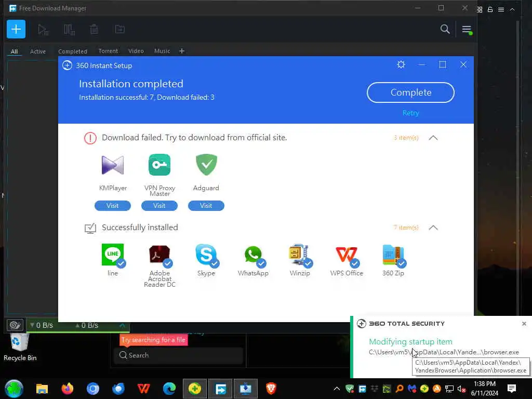Toggle snail mode speed limiter icon
The image size is (532, 399).
coord(15,325)
